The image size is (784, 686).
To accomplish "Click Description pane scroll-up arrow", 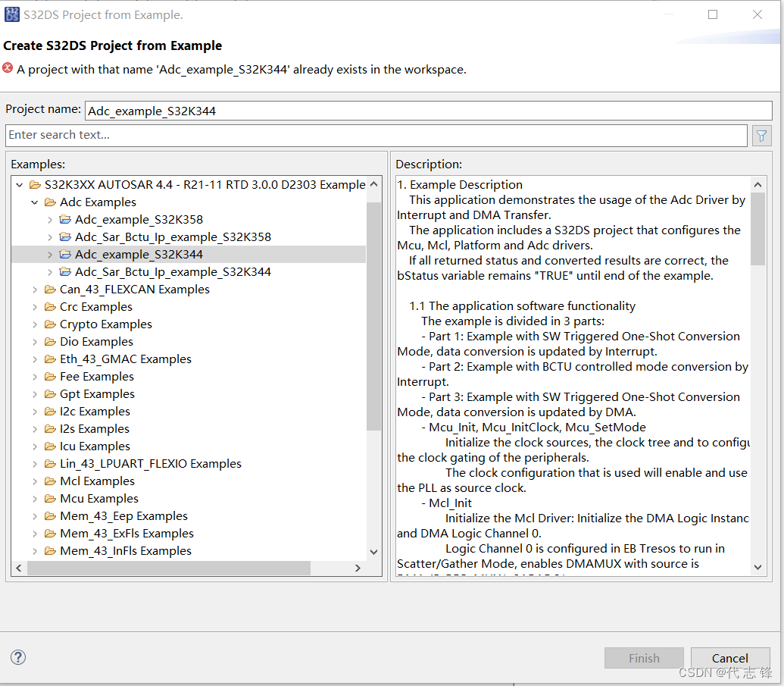I will point(757,185).
